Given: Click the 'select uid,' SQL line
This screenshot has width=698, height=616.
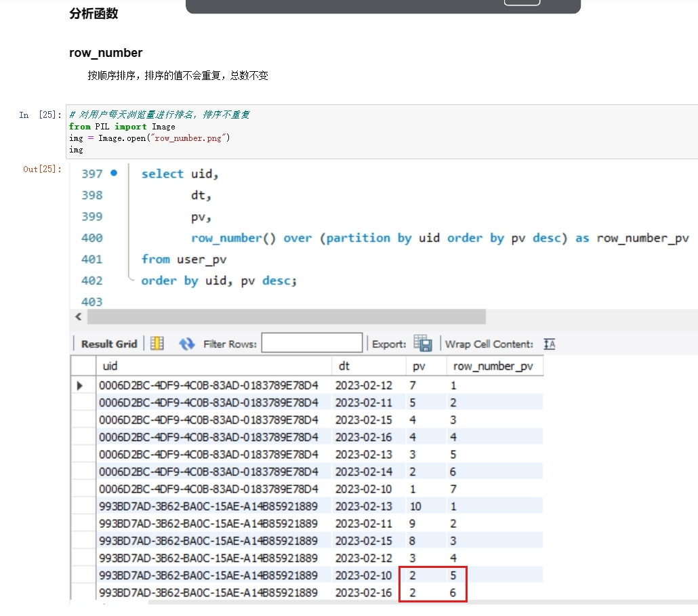Looking at the screenshot, I should click(x=180, y=173).
